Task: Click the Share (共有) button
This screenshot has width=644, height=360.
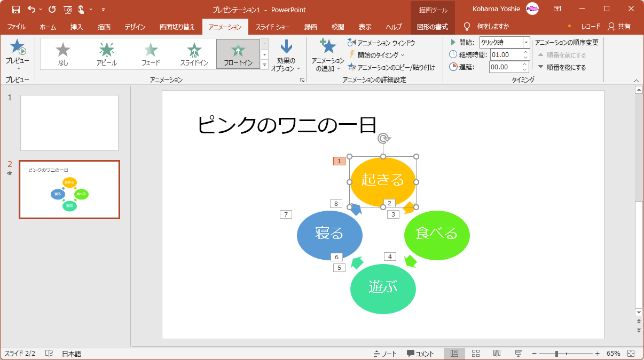Action: click(x=619, y=26)
